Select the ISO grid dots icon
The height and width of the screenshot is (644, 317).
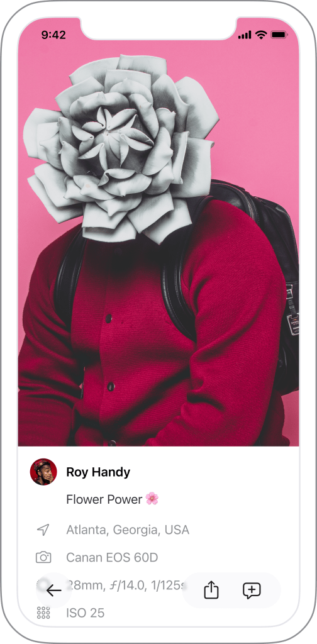43,613
